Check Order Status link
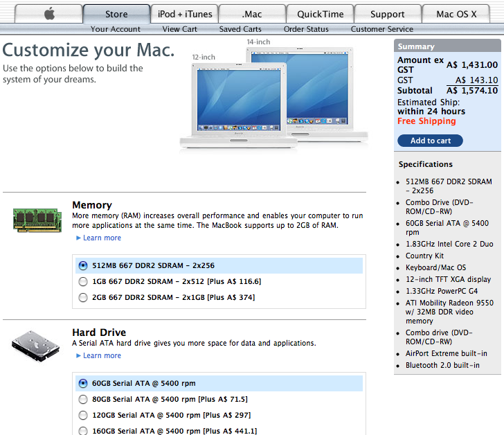504x435 pixels. pos(306,29)
